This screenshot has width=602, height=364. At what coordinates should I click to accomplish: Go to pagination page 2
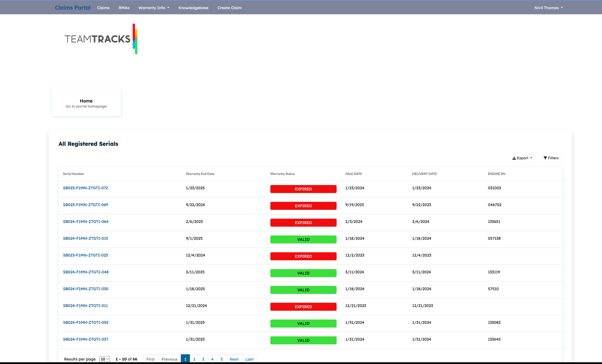(194, 359)
